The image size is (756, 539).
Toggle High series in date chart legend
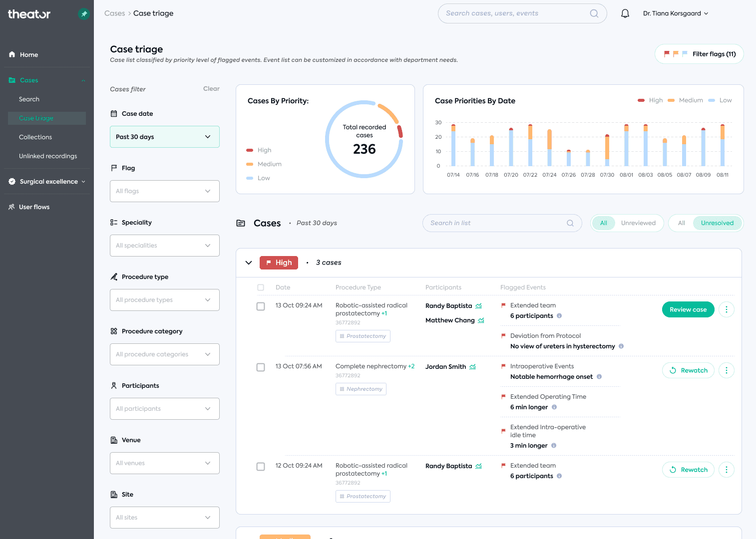[650, 100]
